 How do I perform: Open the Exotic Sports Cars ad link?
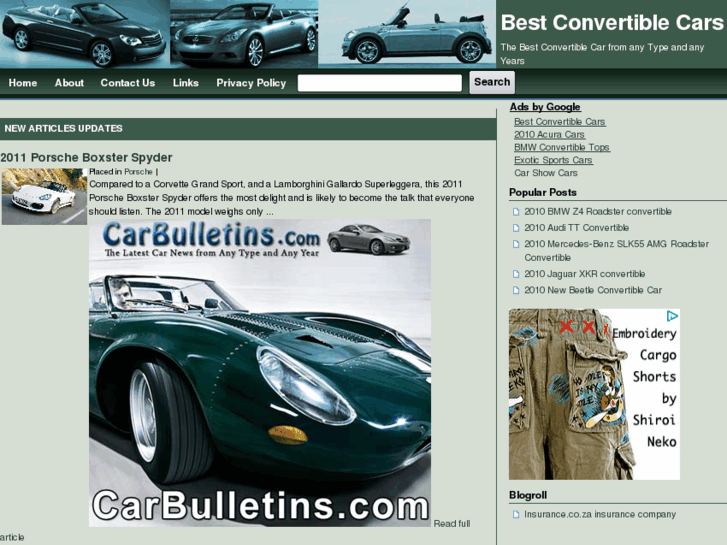tap(553, 160)
